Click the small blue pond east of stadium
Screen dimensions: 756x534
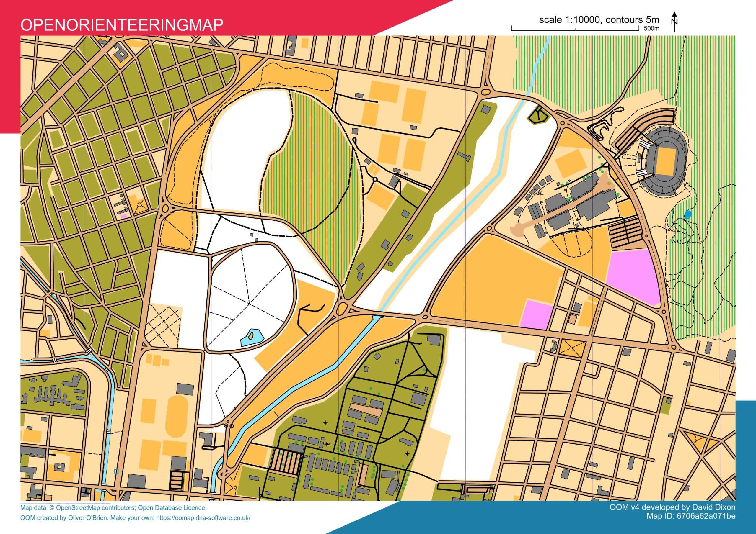tap(688, 214)
